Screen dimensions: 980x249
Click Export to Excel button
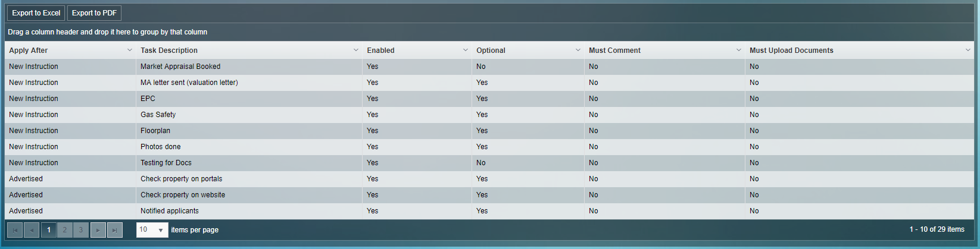tap(36, 13)
